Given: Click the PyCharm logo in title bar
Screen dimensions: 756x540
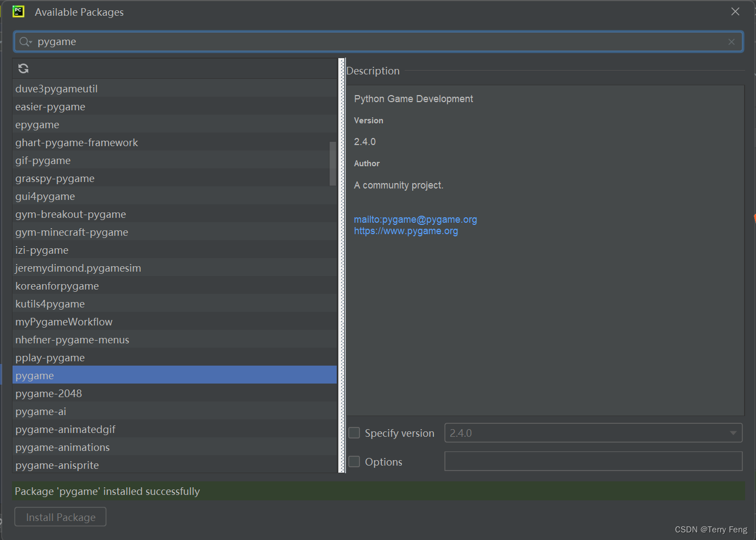Looking at the screenshot, I should tap(18, 11).
